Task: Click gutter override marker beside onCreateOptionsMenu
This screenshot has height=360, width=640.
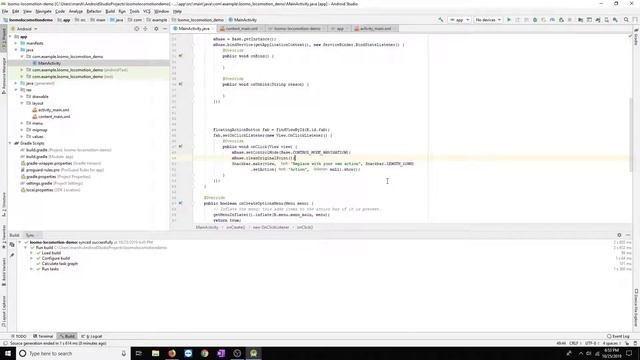Action: click(x=180, y=203)
